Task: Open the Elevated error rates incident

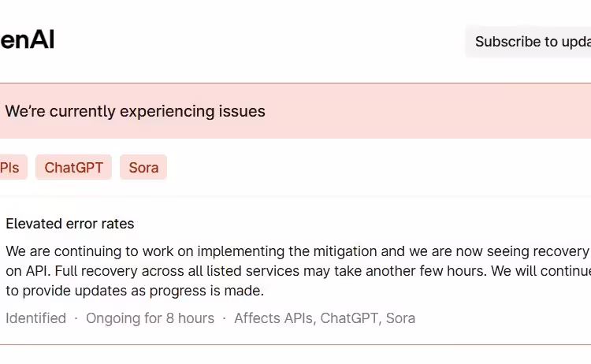Action: 69,224
